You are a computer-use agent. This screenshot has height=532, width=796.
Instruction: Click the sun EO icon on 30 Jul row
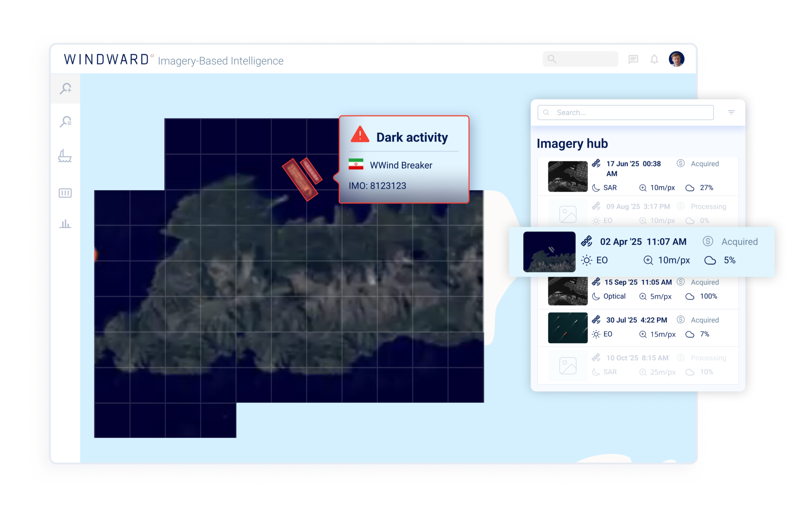click(596, 334)
